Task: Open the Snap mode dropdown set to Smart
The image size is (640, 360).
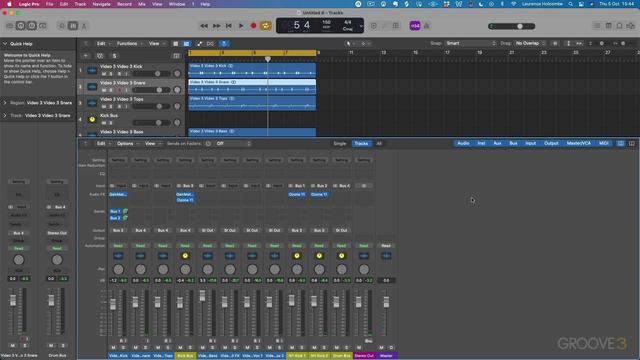Action: coord(471,43)
